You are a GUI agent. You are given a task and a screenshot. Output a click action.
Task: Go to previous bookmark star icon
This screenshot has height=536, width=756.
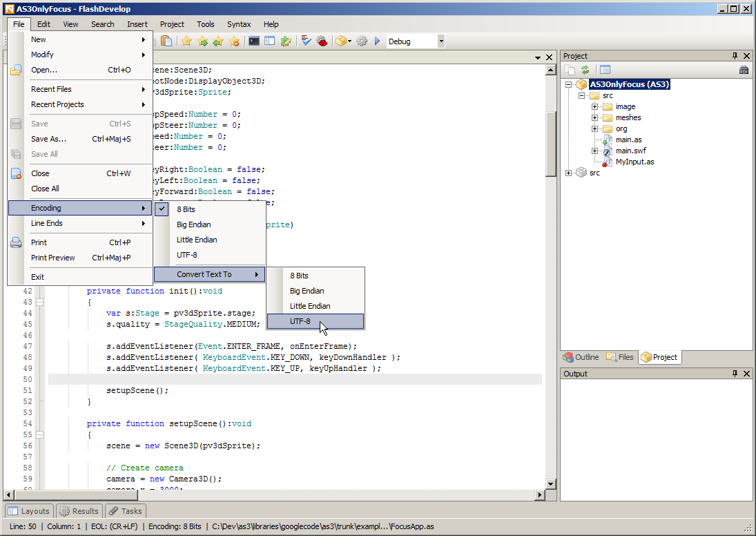click(x=218, y=41)
